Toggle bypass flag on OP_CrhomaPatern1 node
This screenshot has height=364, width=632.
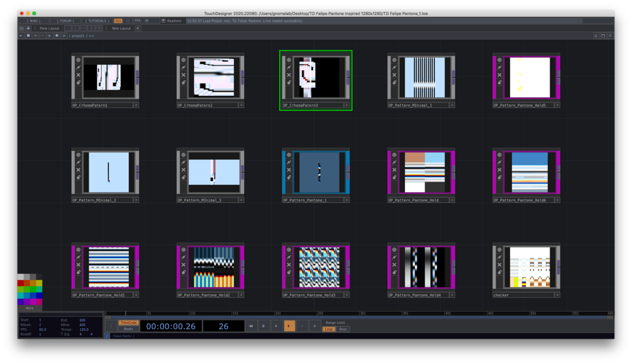[78, 75]
